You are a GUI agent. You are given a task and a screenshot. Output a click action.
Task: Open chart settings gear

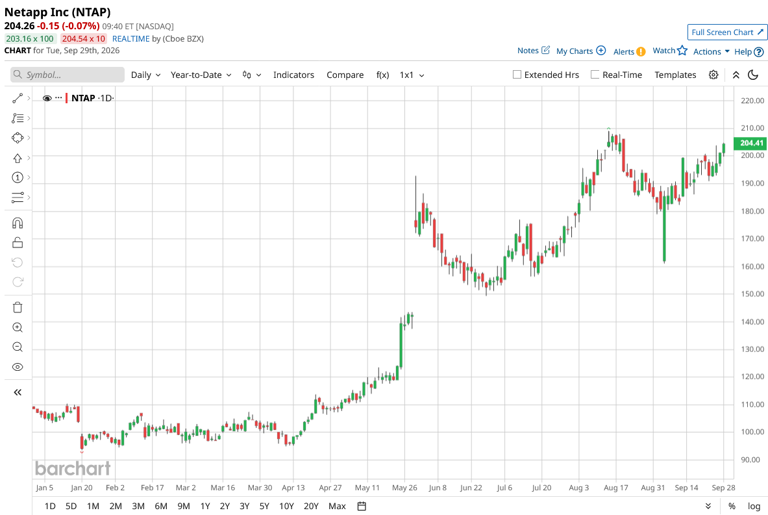[x=714, y=74]
